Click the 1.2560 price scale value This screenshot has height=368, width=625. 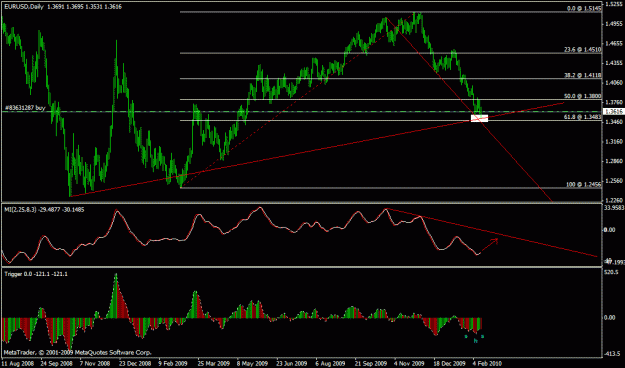[614, 180]
